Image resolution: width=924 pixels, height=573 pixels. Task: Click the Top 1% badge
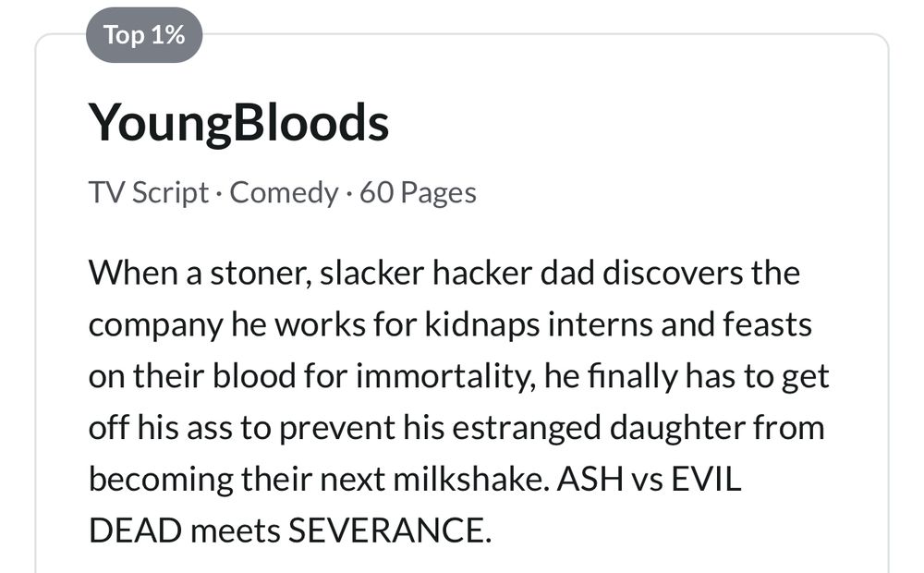tap(144, 35)
